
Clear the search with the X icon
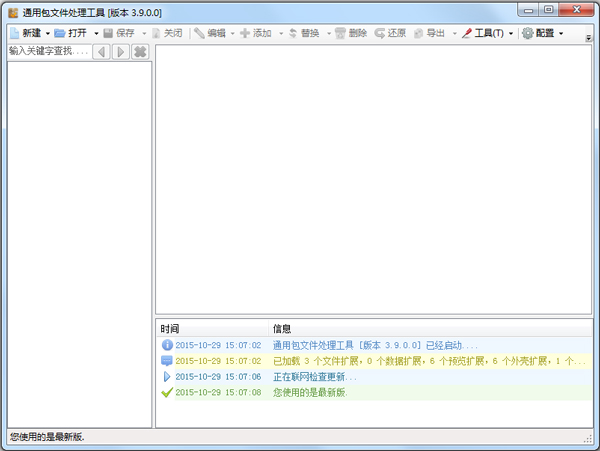[x=140, y=51]
